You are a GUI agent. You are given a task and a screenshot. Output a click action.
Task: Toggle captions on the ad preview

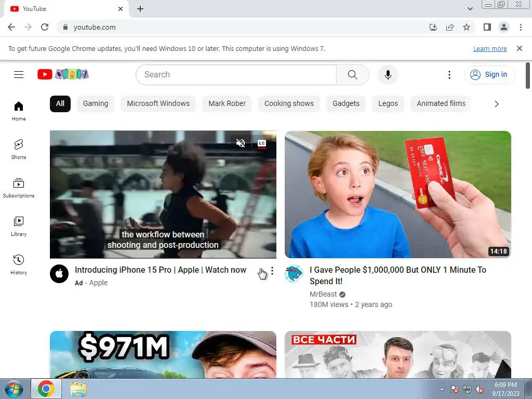click(262, 143)
